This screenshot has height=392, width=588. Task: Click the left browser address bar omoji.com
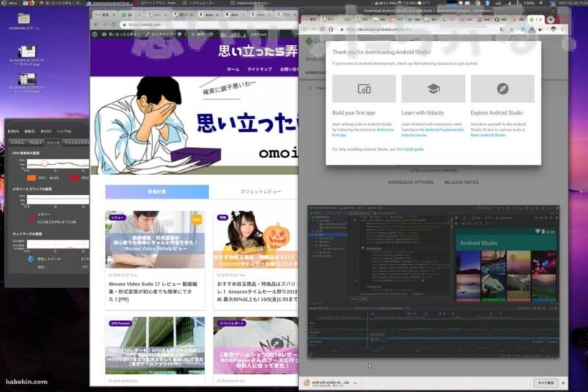pyautogui.click(x=208, y=24)
